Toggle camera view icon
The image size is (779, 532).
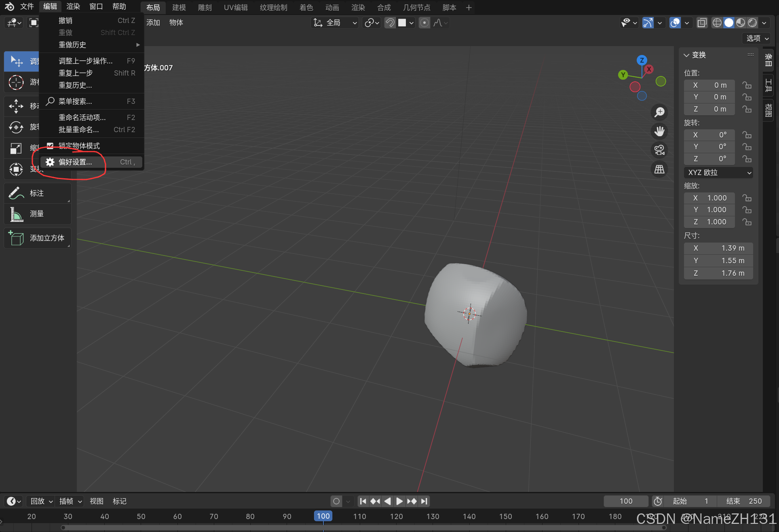click(659, 150)
